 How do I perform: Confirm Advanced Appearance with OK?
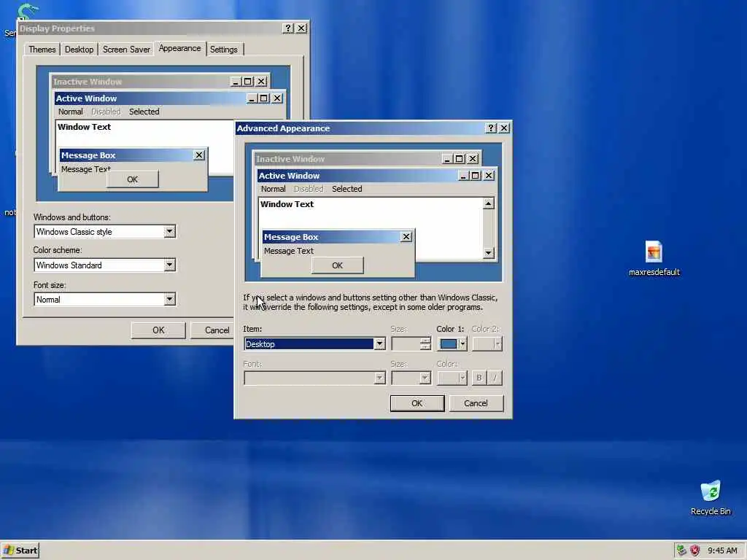[x=417, y=403]
